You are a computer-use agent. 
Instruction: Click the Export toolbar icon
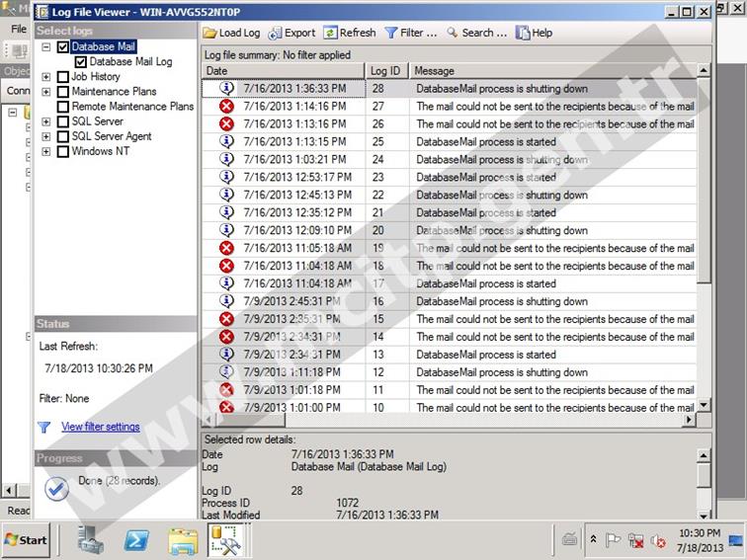tap(275, 33)
